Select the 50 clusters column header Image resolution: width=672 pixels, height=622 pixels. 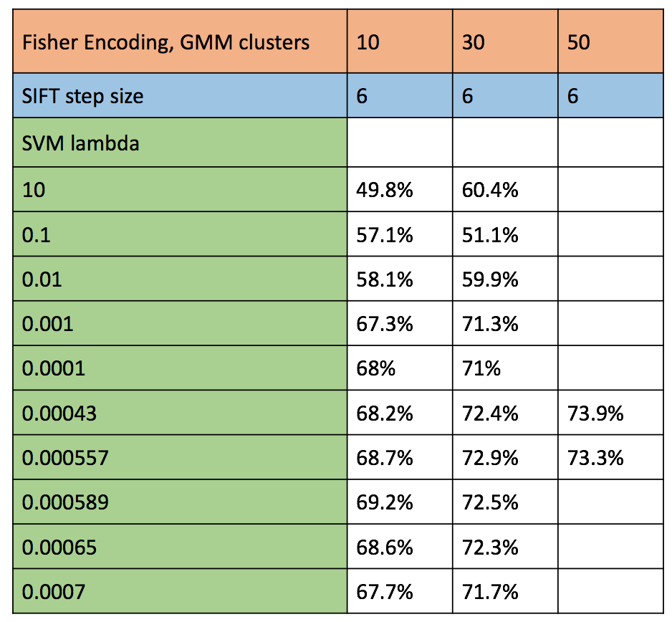click(578, 42)
